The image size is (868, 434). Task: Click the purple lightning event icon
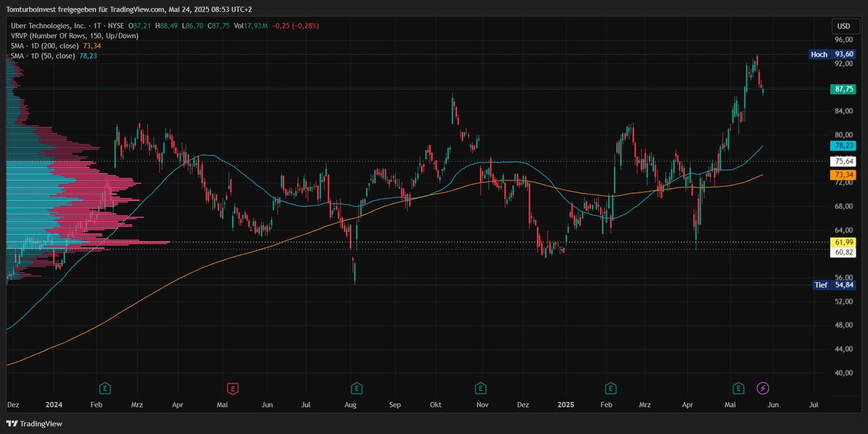coord(763,389)
